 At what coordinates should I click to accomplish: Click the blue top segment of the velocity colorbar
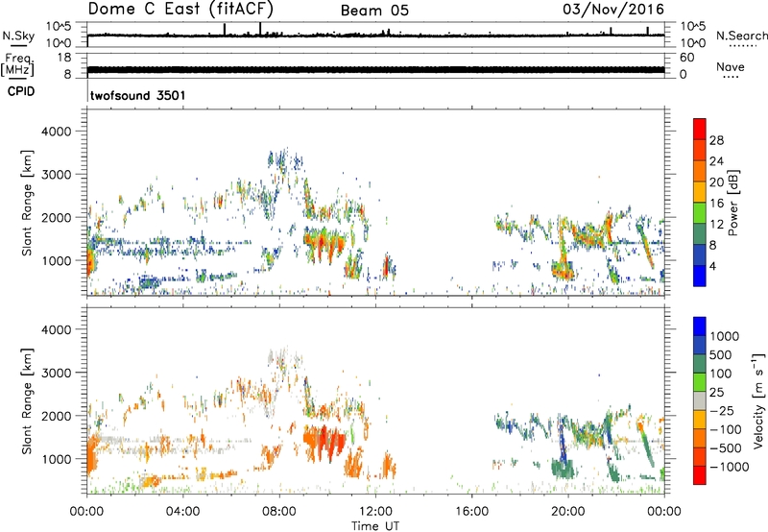700,326
